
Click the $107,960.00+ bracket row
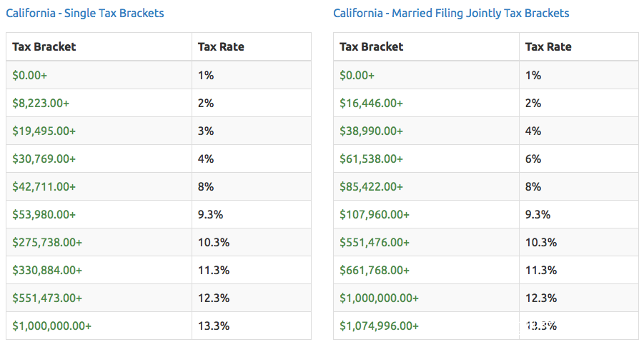(375, 214)
